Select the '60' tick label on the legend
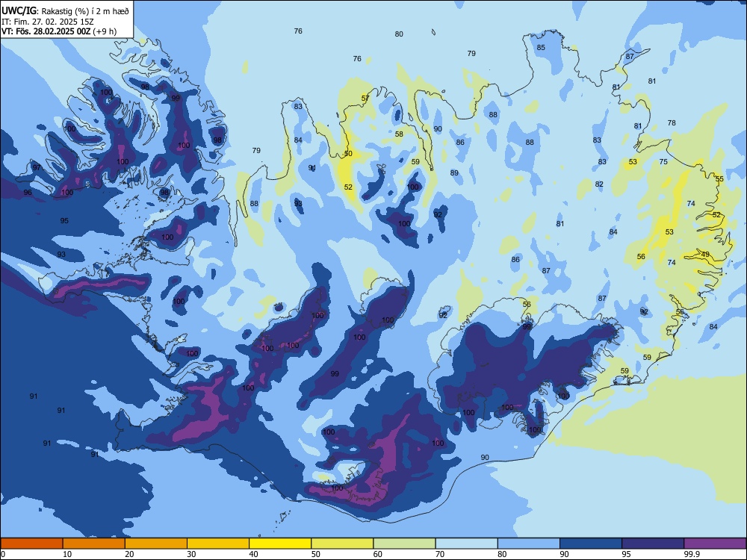This screenshot has width=747, height=560. click(x=378, y=554)
